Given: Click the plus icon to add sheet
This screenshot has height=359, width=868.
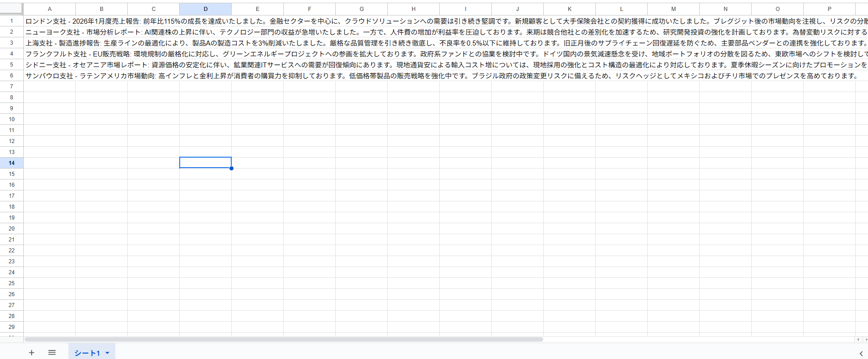Looking at the screenshot, I should coord(31,353).
